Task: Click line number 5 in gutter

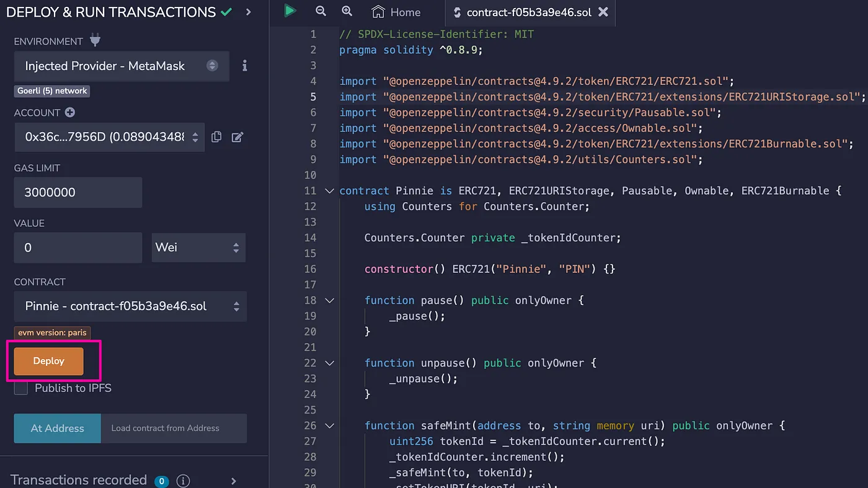Action: [313, 97]
